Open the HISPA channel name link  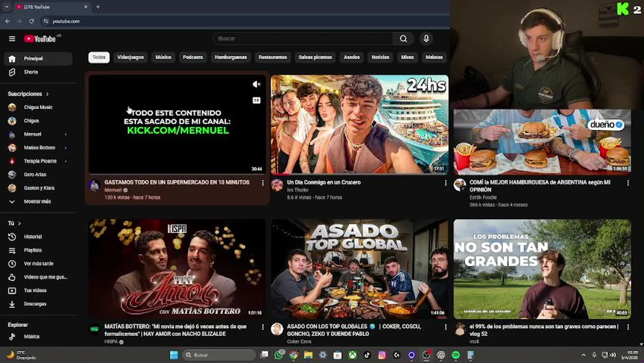[x=111, y=342]
